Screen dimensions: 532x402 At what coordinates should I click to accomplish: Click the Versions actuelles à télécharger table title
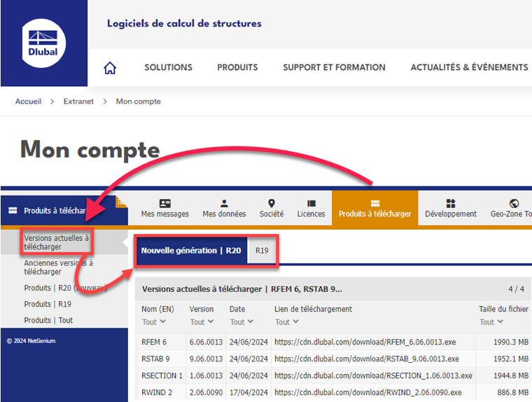242,289
